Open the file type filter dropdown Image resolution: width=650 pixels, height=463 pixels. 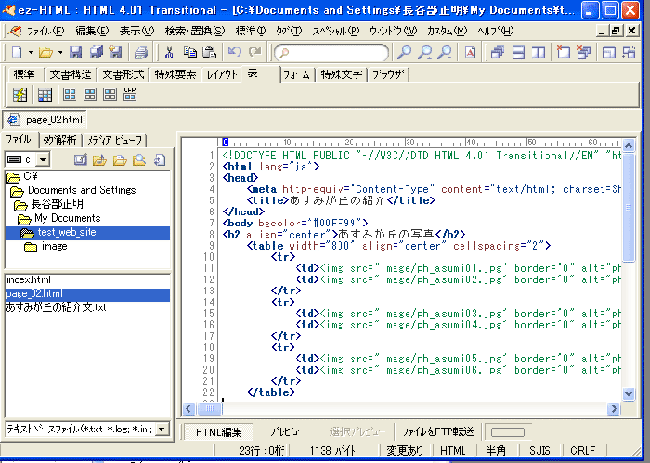(x=161, y=429)
